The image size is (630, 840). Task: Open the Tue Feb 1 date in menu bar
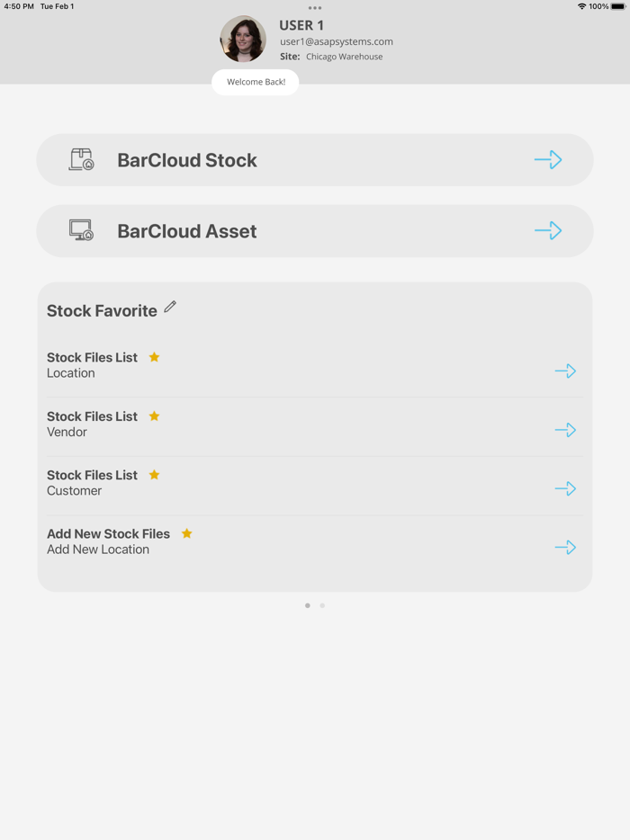56,5
